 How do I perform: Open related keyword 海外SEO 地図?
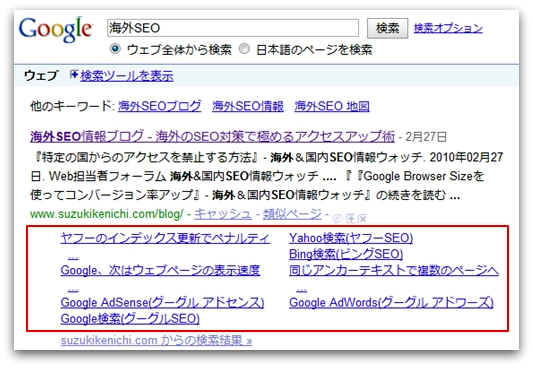[x=332, y=106]
